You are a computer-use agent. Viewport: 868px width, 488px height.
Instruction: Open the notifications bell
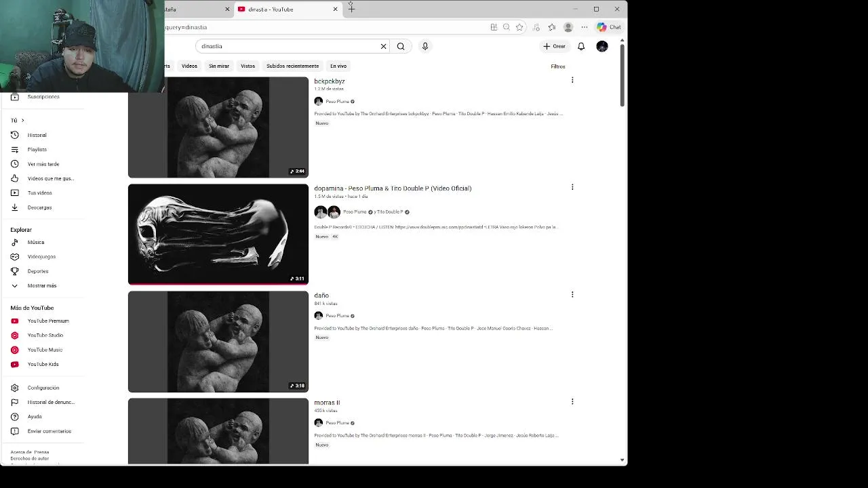[x=581, y=46]
